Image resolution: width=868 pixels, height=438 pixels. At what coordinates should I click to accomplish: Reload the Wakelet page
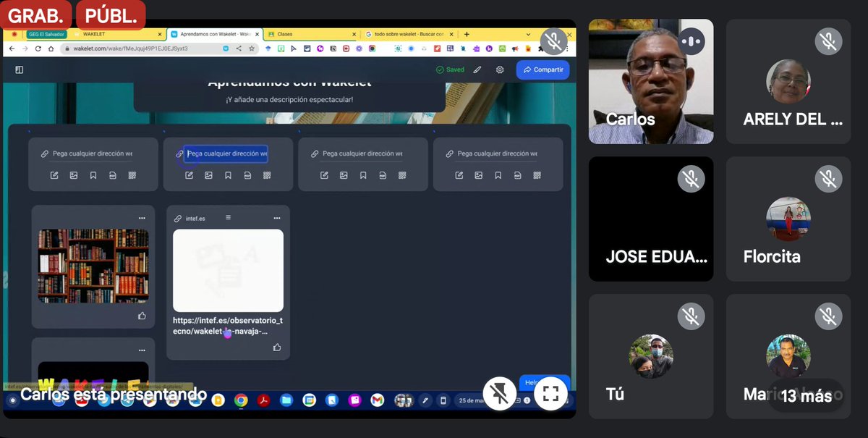38,49
